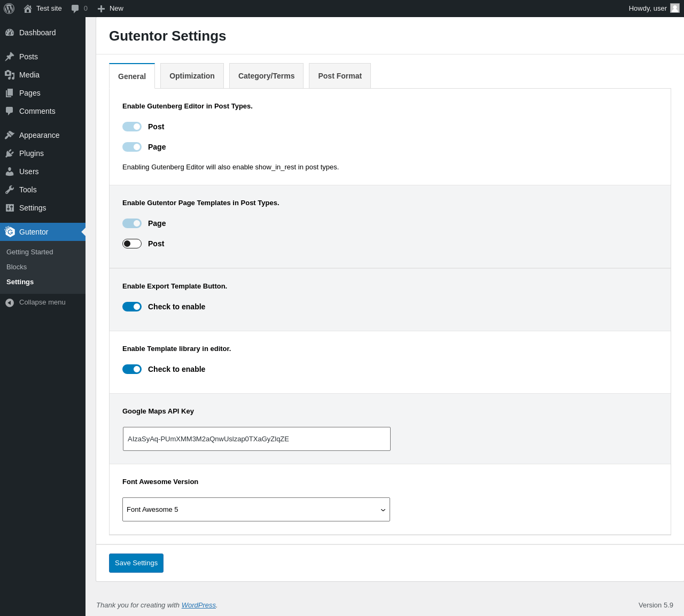The image size is (684, 616).
Task: Click the Test site home icon
Action: [x=28, y=9]
